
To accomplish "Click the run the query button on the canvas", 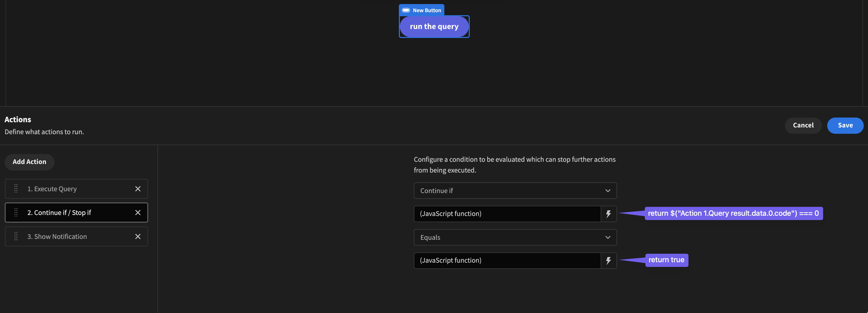I will tap(434, 26).
